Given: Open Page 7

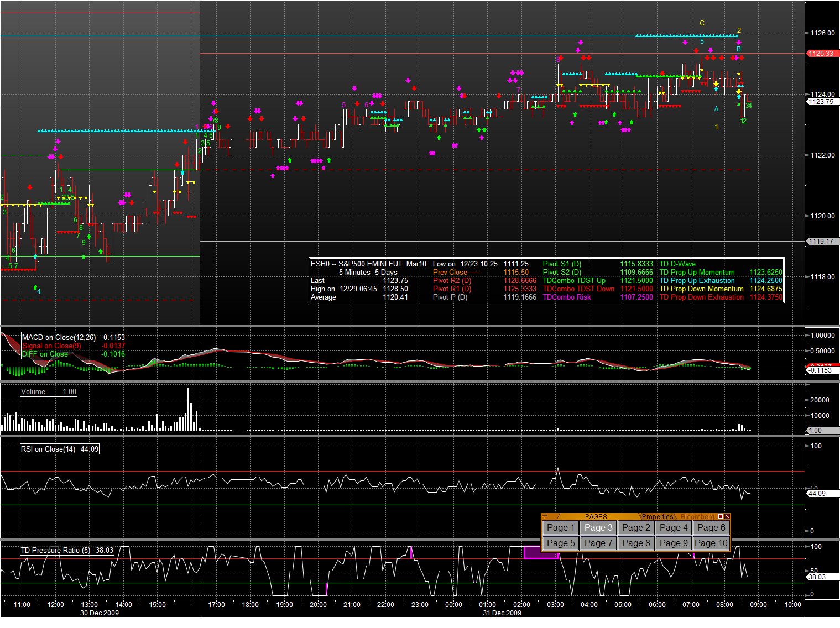Looking at the screenshot, I should click(x=598, y=543).
